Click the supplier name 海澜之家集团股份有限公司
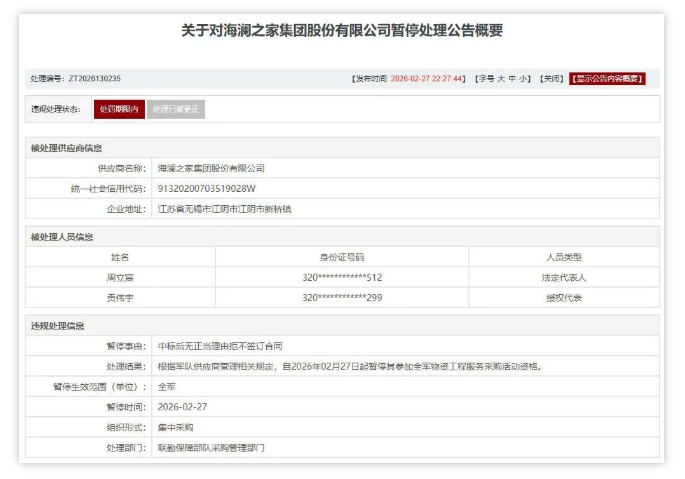Viewport: 685px width, 479px height. click(x=211, y=168)
